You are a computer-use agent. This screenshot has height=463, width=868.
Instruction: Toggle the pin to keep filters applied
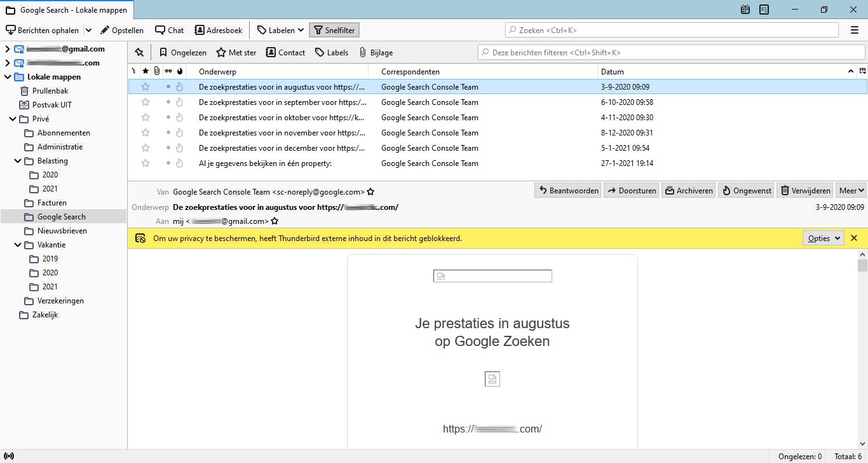[x=139, y=52]
